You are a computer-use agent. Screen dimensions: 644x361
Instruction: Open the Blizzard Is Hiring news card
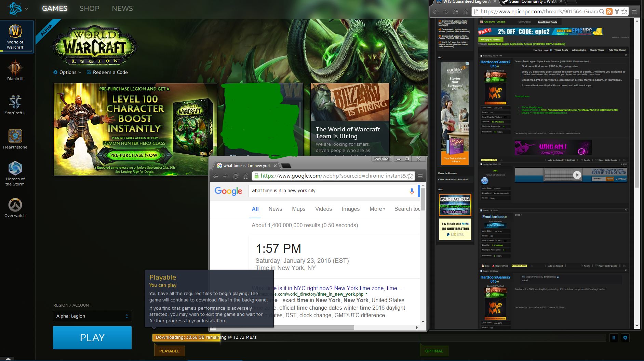[x=350, y=120]
